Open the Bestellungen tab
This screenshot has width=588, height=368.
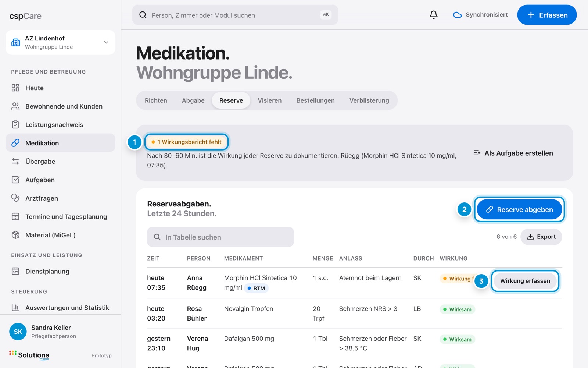point(316,100)
